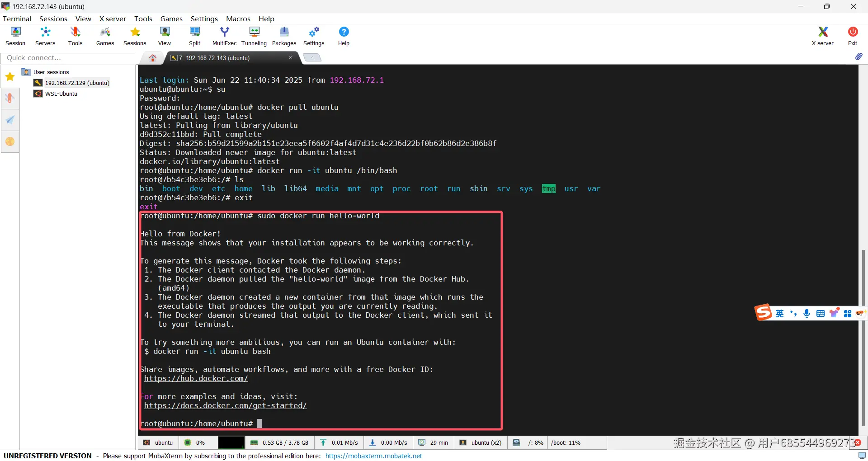Click the RAM 0.53 GB status indicator
This screenshot has width=868, height=461.
[x=279, y=443]
